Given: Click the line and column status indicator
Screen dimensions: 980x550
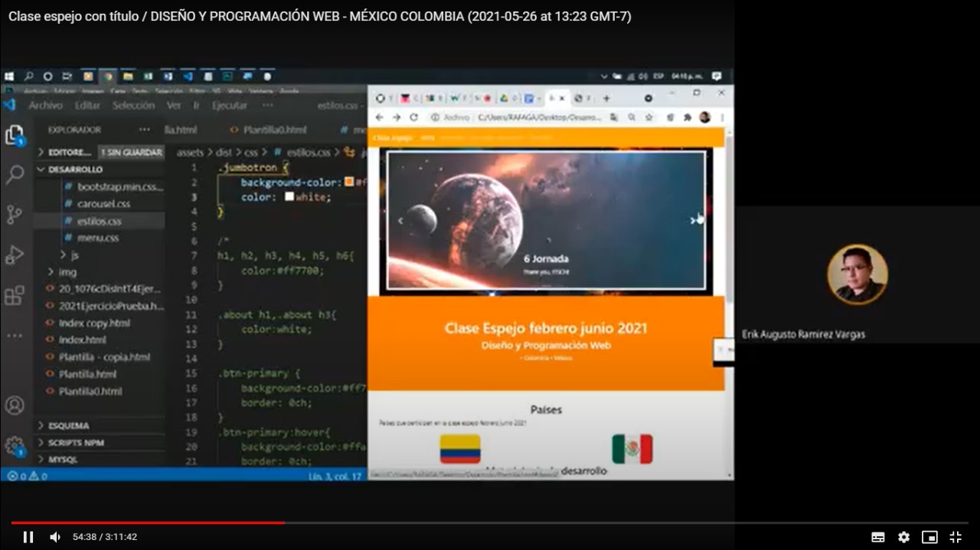Looking at the screenshot, I should pos(335,476).
